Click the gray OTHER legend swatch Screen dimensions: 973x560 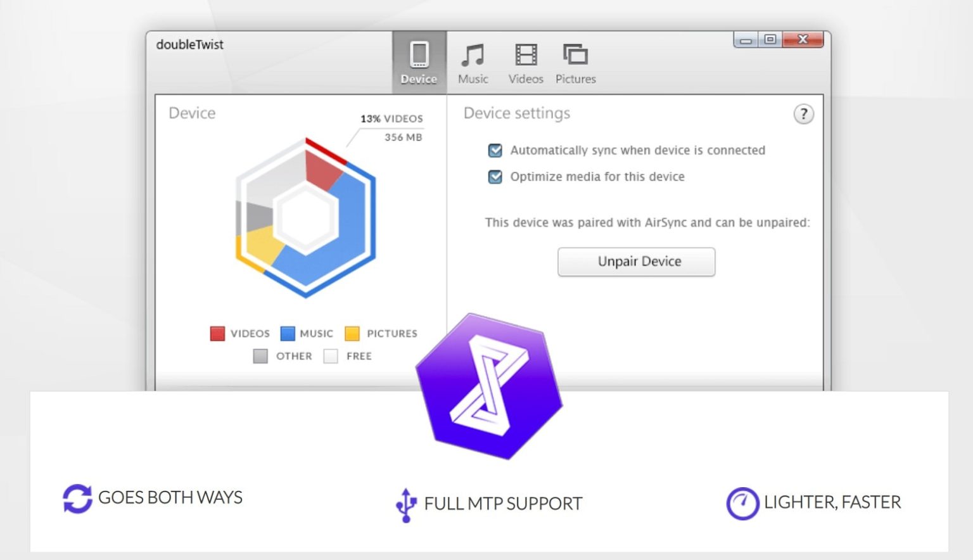260,356
